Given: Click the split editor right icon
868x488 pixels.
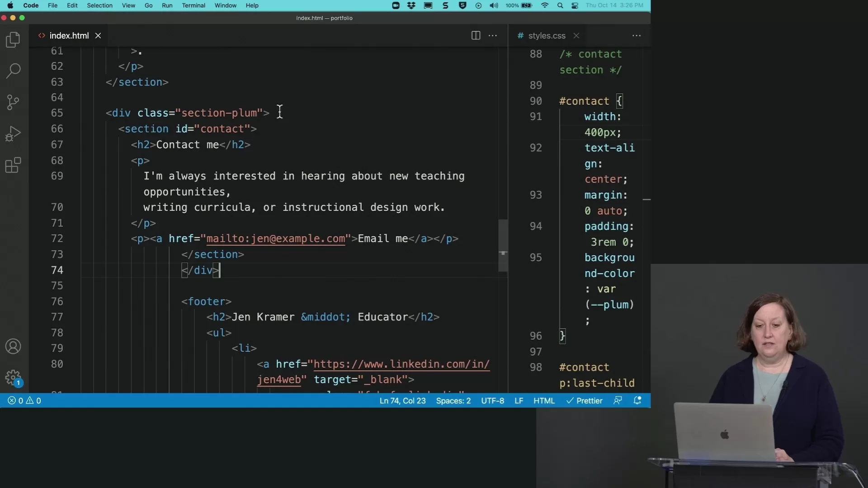Looking at the screenshot, I should coord(476,35).
